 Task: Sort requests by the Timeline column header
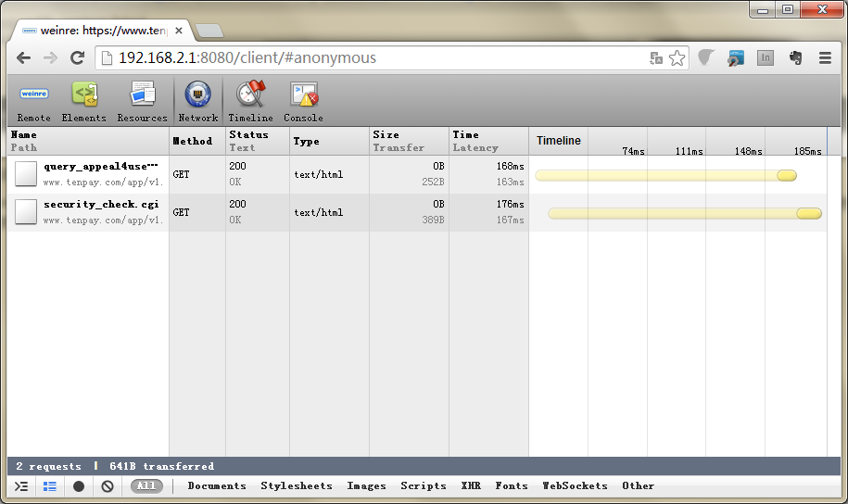[559, 141]
